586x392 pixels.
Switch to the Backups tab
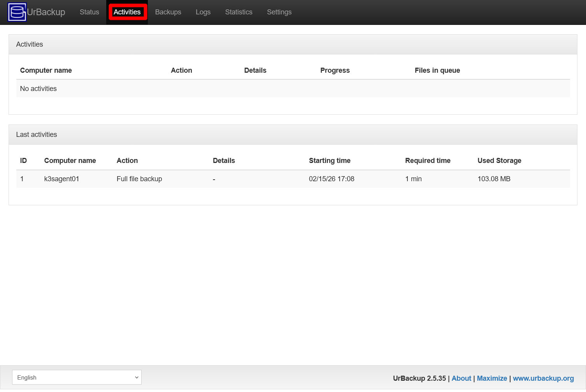168,12
